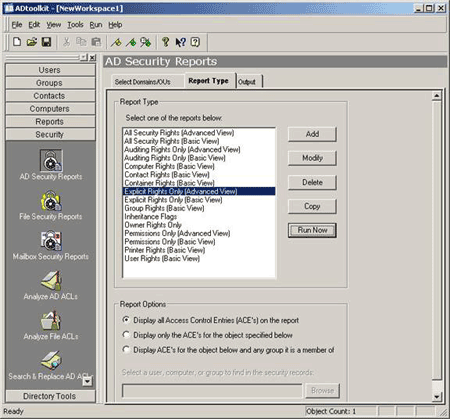Click the green question mark help icon
450x419 pixels.
[165, 42]
